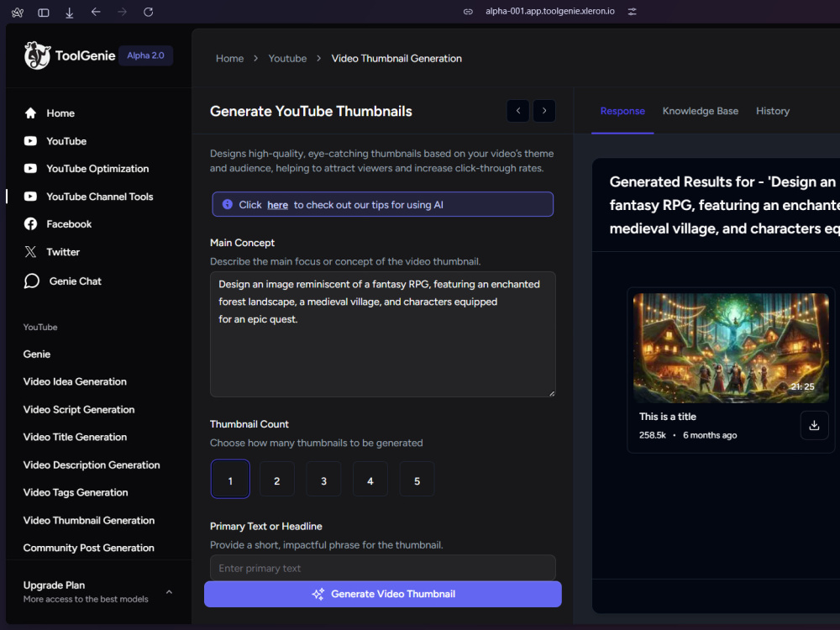Viewport: 840px width, 630px height.
Task: Select thumbnail count 1
Action: (x=230, y=479)
